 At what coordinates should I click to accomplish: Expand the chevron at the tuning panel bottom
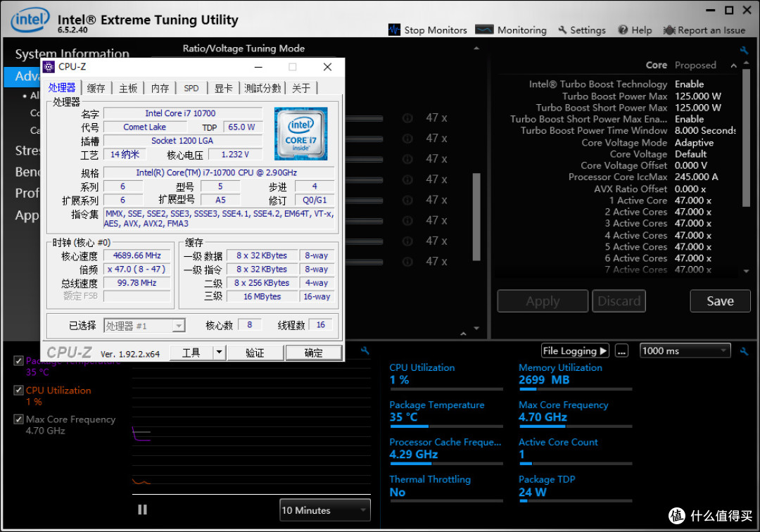(463, 334)
